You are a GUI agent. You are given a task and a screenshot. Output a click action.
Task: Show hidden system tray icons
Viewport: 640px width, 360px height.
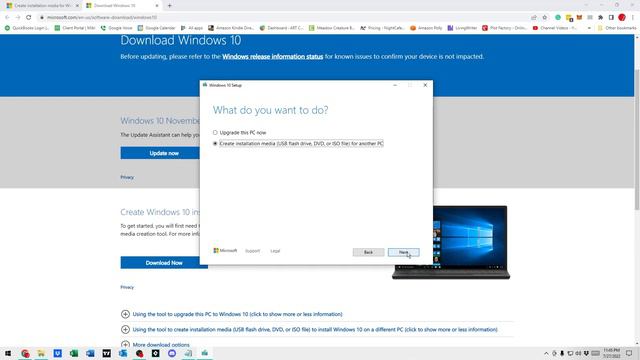[x=546, y=353]
